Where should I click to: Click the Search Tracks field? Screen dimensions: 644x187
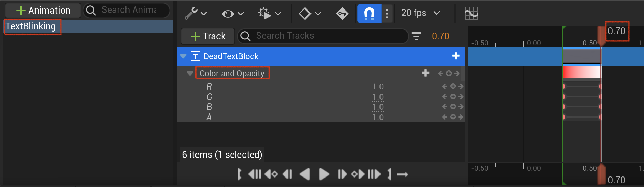(323, 36)
